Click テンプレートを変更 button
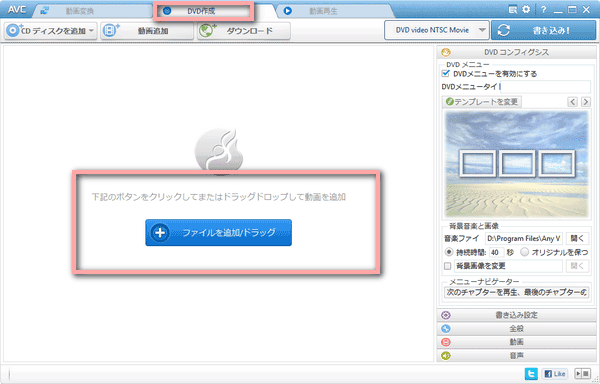Image resolution: width=600 pixels, height=384 pixels. coord(482,102)
